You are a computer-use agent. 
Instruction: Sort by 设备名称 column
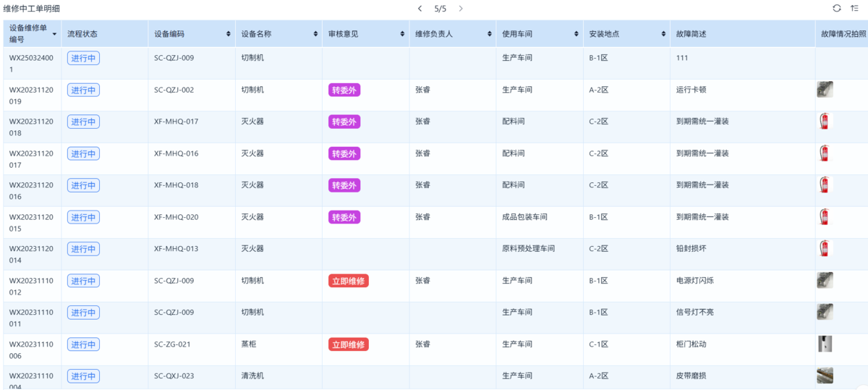315,34
